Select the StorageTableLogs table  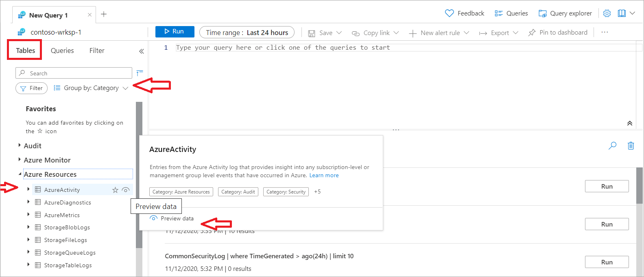coord(68,265)
